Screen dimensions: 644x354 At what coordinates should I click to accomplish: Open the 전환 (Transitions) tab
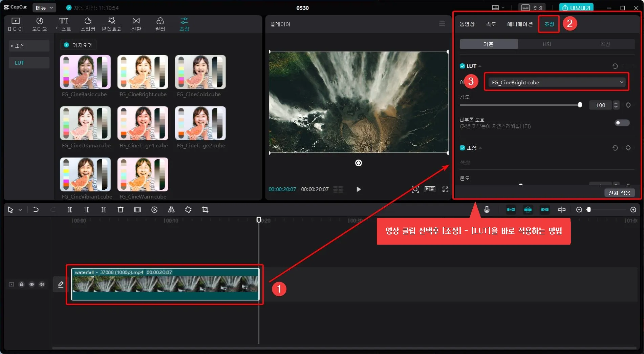136,24
